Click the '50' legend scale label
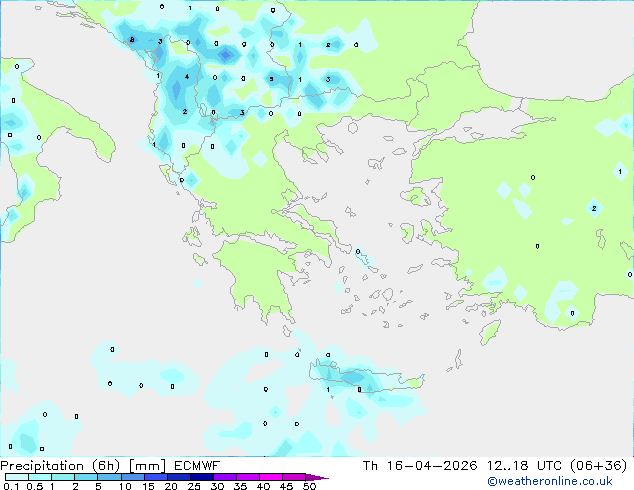Viewport: 634px width, 490px height. [x=310, y=486]
